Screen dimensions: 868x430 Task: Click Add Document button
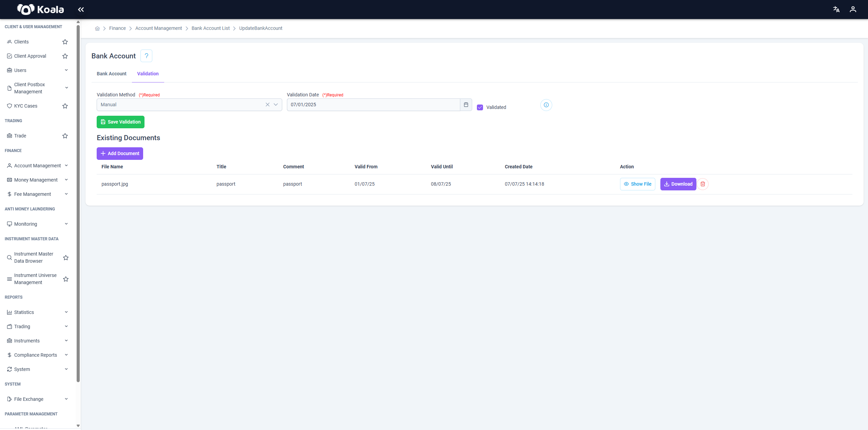coord(120,153)
